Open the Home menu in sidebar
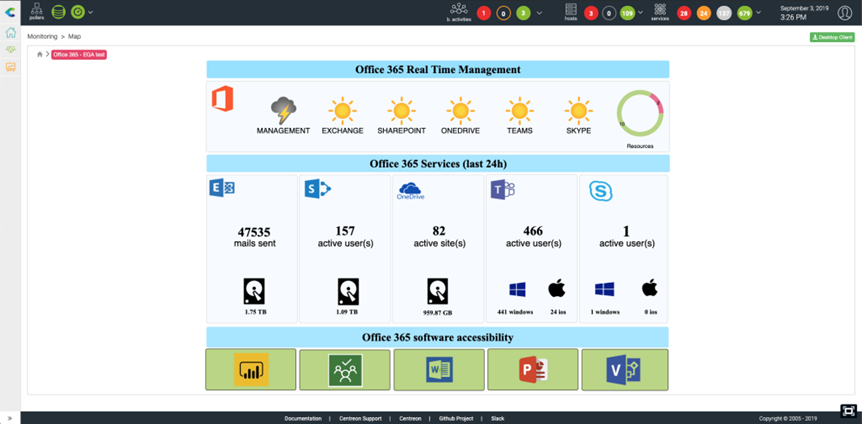The height and width of the screenshot is (424, 862). pyautogui.click(x=11, y=32)
